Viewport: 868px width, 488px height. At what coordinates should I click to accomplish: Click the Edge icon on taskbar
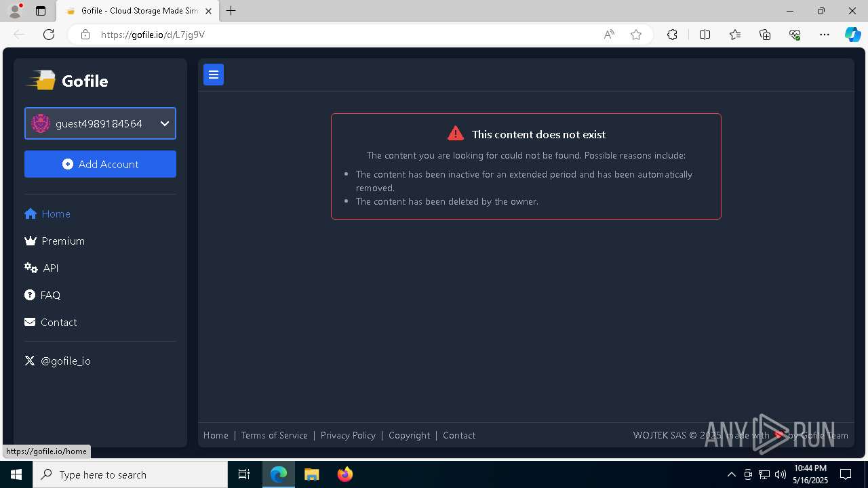point(279,474)
